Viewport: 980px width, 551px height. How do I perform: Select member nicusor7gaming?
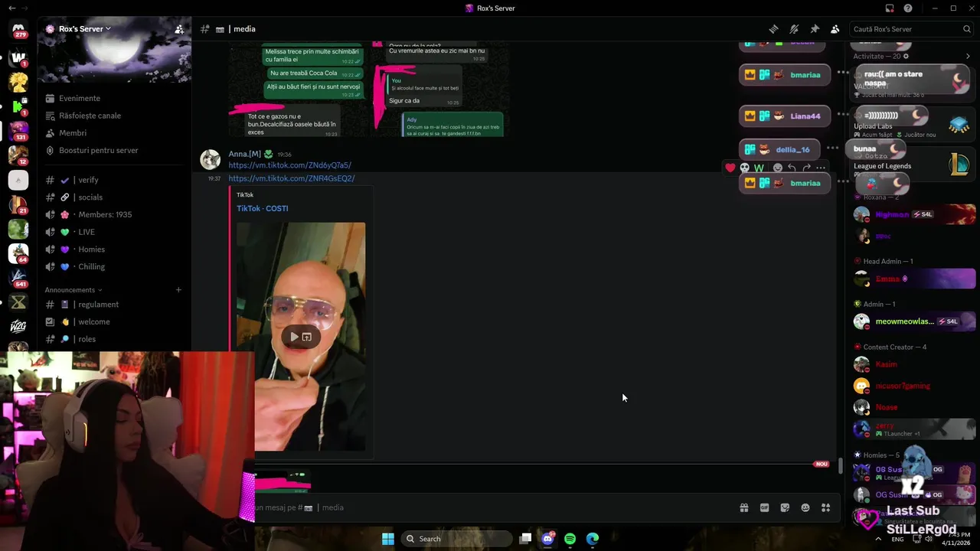913,386
